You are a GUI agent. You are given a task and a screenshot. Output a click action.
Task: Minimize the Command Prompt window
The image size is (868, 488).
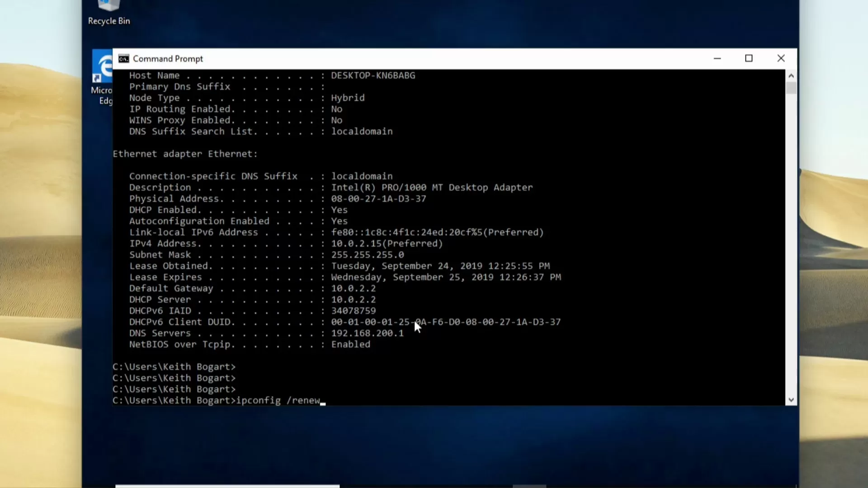(x=718, y=58)
